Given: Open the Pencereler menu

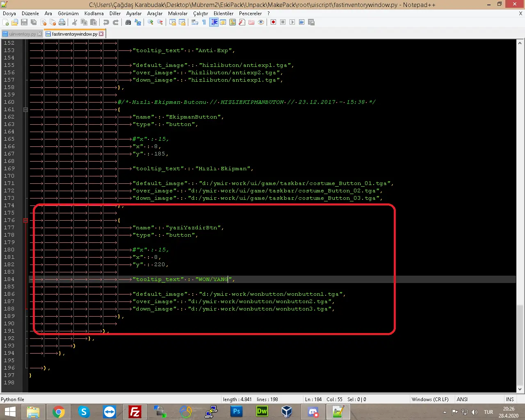Looking at the screenshot, I should (251, 14).
